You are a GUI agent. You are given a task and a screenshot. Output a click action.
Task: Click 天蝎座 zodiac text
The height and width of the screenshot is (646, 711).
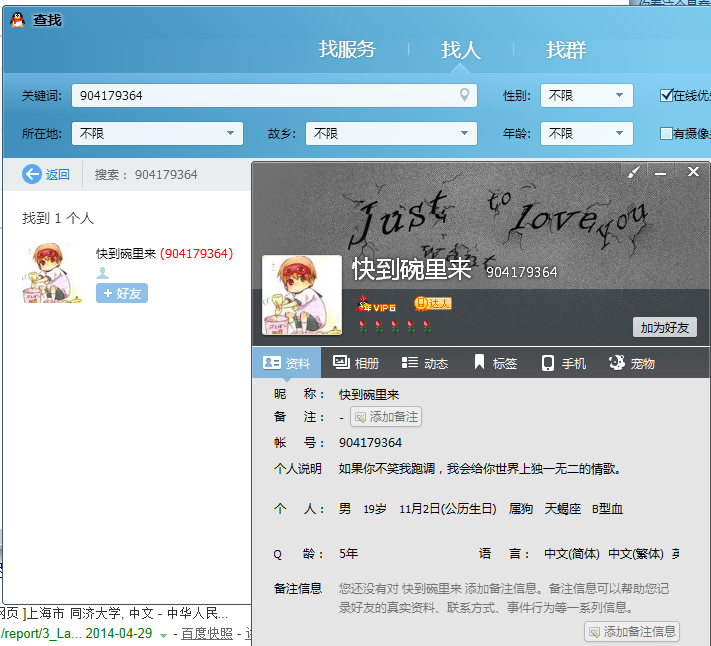click(563, 509)
